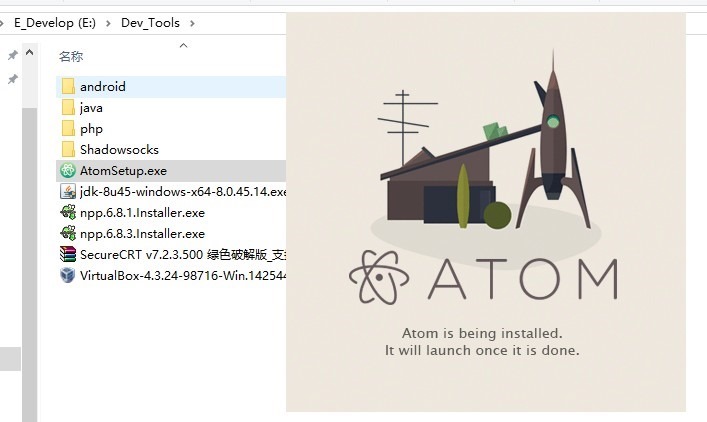707x422 pixels.
Task: Click the php folder icon
Action: 68,129
